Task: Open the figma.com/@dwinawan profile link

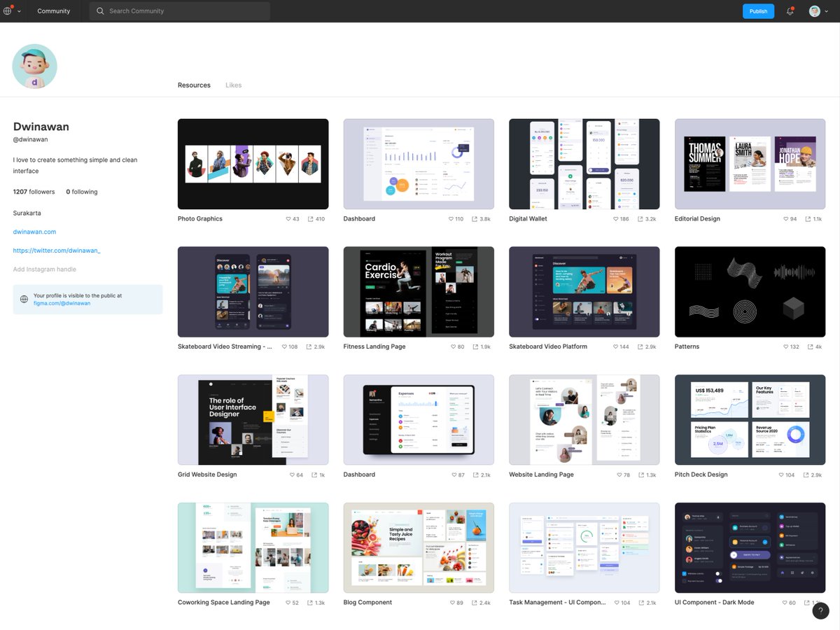Action: pyautogui.click(x=62, y=303)
